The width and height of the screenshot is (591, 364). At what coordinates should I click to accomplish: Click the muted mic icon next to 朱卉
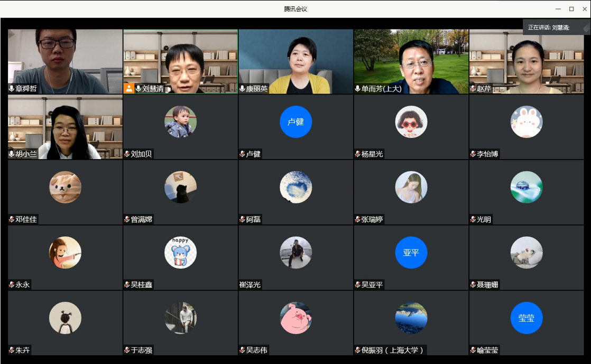(x=12, y=350)
